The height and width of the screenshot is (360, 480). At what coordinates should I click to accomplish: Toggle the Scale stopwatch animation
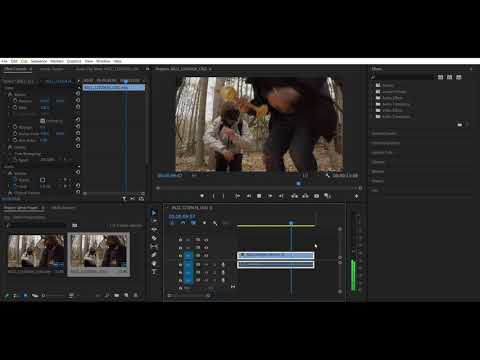pos(15,107)
